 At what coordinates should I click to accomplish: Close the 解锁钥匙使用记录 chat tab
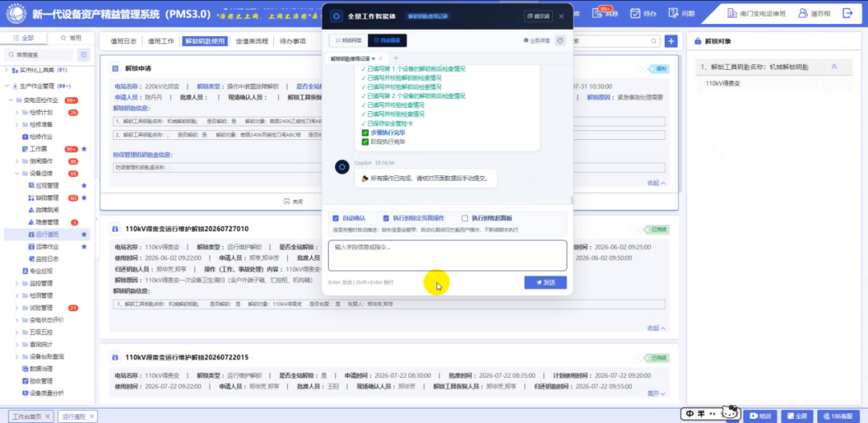(380, 58)
